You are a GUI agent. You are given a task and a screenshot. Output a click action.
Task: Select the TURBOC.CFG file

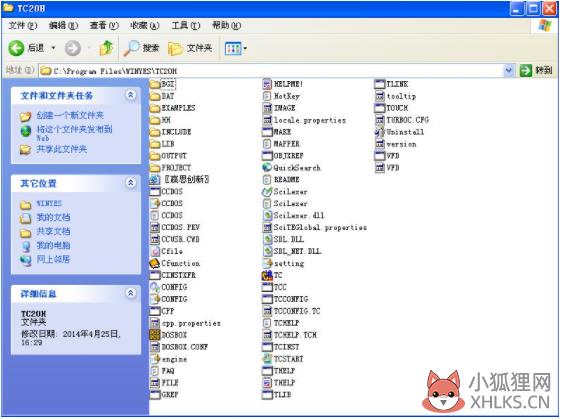[401, 120]
